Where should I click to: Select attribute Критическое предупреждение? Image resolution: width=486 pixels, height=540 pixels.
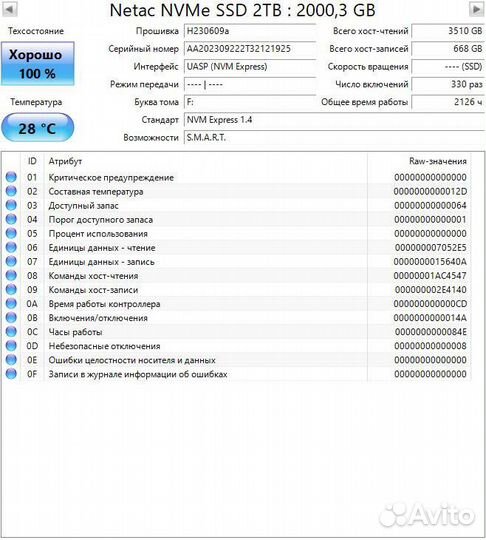(111, 178)
